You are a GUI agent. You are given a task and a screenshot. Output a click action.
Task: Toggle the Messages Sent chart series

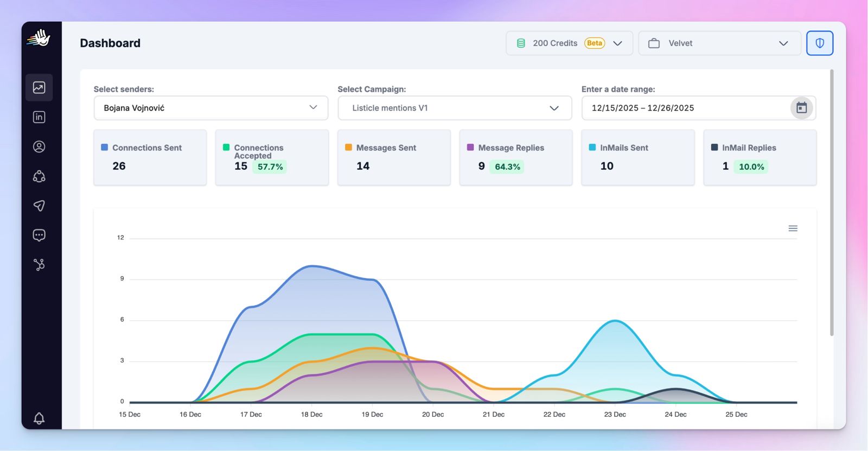pyautogui.click(x=381, y=148)
